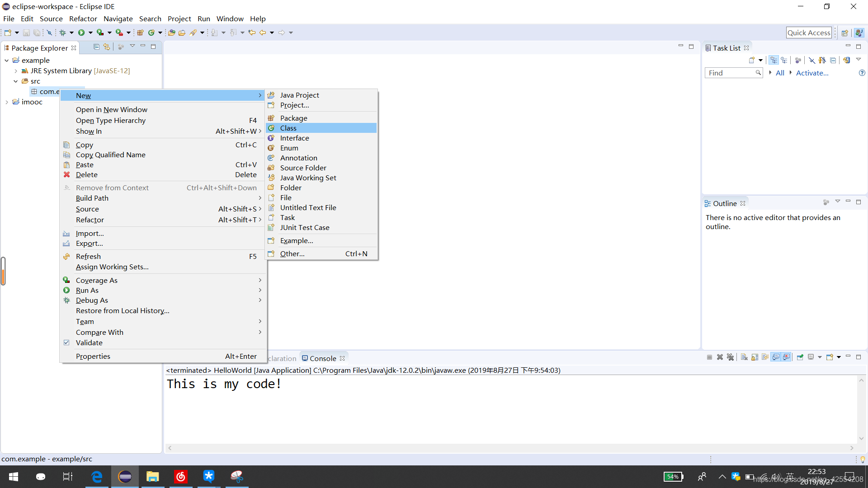Click the Link with Editor icon in Package Explorer
The image size is (868, 488).
pos(107,47)
